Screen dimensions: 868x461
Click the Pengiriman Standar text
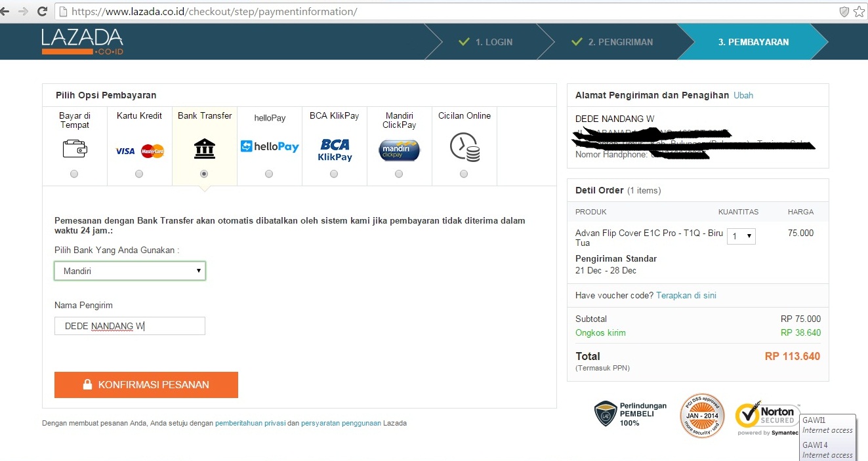click(x=616, y=258)
